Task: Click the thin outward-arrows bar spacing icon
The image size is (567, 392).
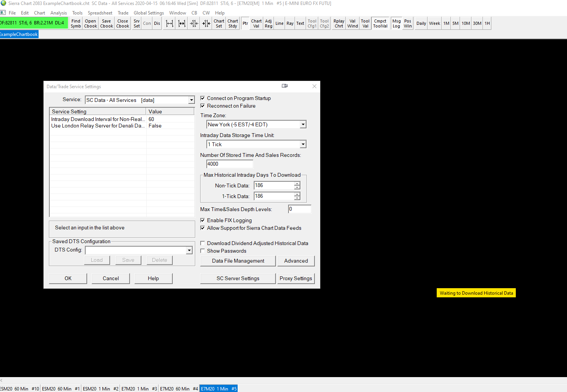Action: tap(170, 24)
